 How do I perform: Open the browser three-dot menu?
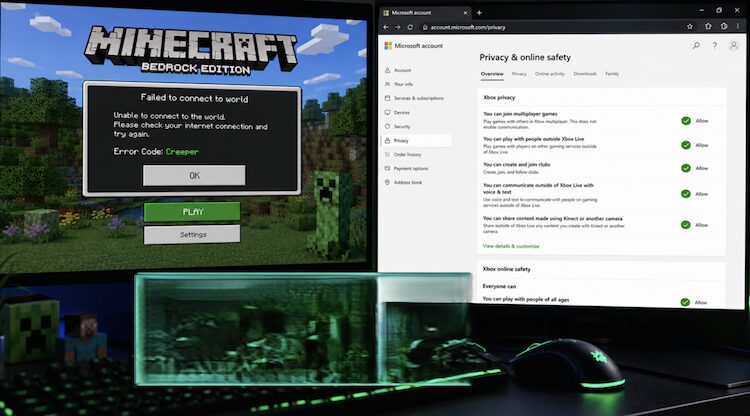click(x=739, y=26)
